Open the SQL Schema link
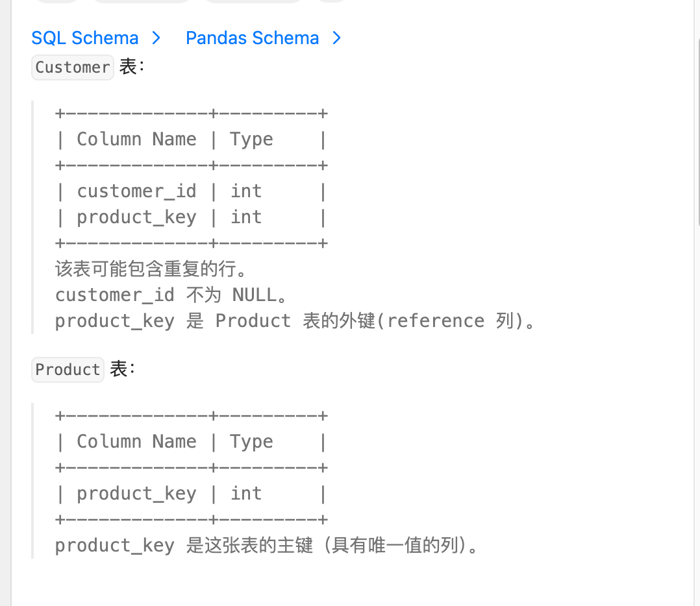700x606 pixels. pyautogui.click(x=84, y=38)
